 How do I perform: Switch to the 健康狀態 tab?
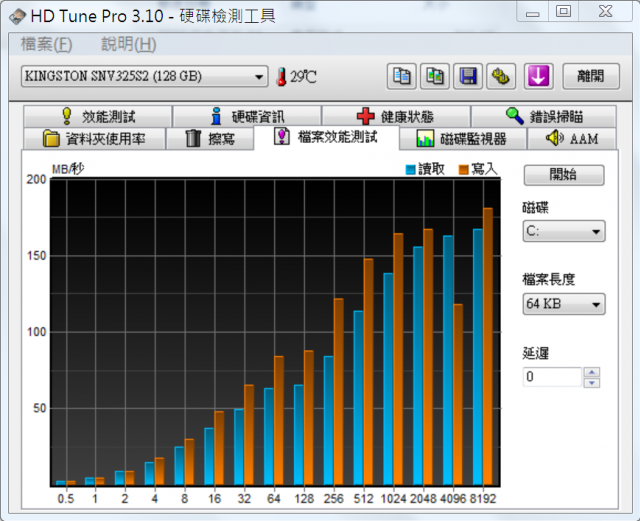pos(396,116)
